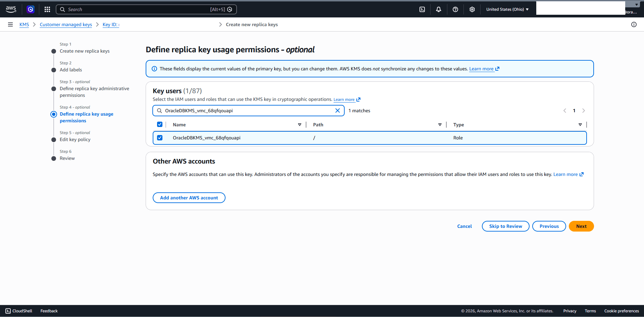The image size is (644, 317).
Task: Clear the key users search with the X icon
Action: coord(338,110)
